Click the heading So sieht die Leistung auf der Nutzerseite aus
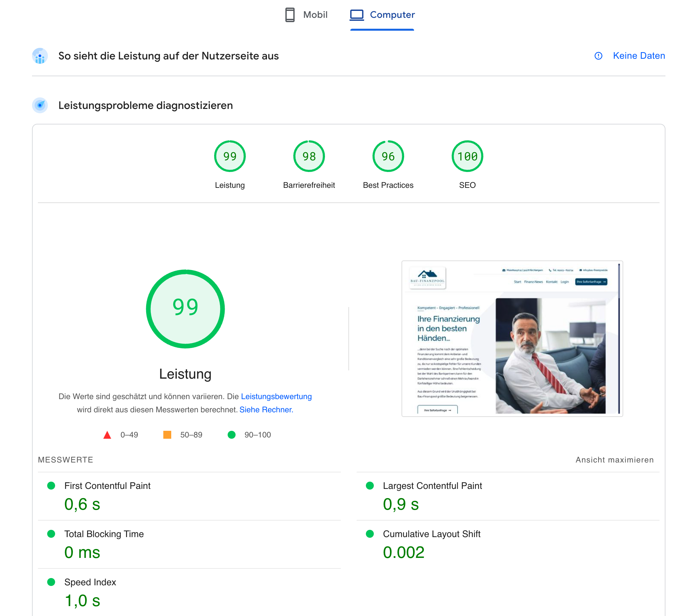 tap(169, 56)
